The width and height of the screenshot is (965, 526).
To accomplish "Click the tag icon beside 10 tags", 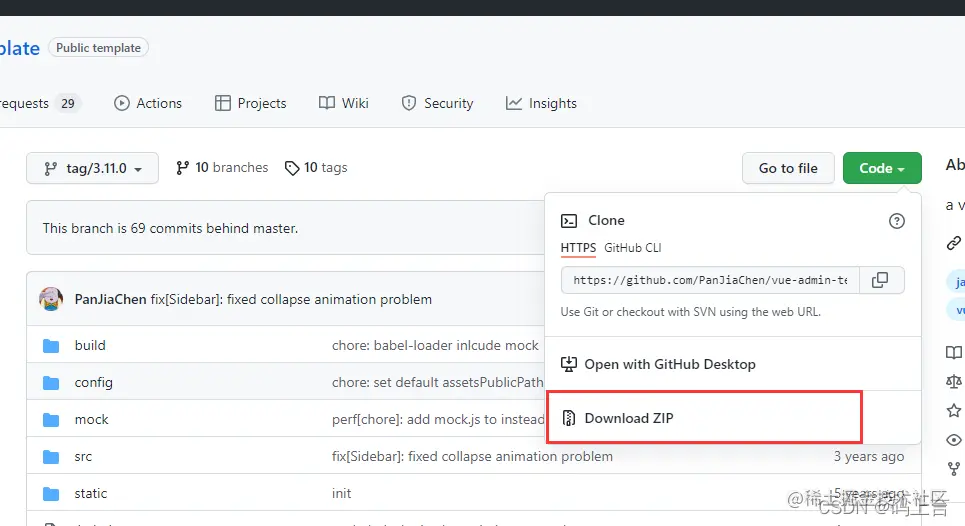I will 292,168.
